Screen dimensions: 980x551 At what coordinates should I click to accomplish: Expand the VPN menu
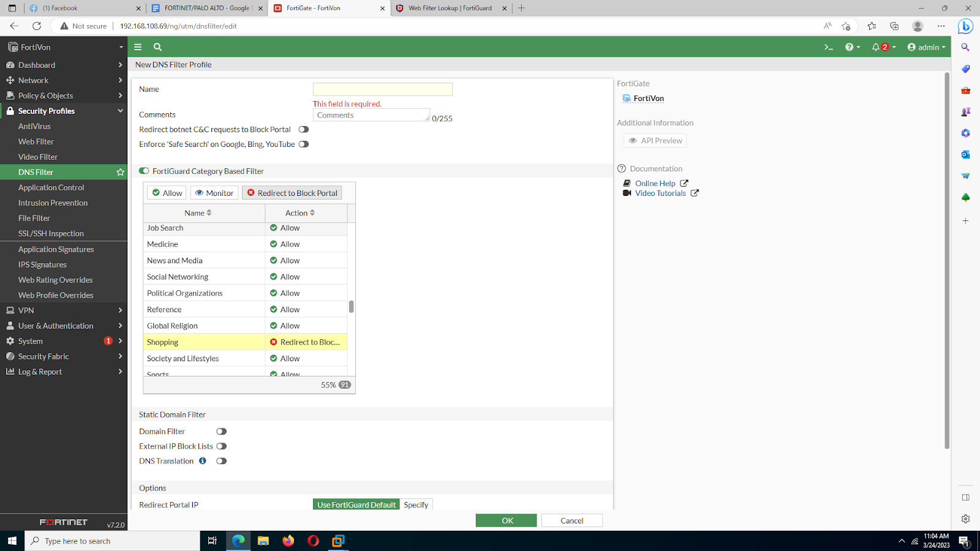64,310
